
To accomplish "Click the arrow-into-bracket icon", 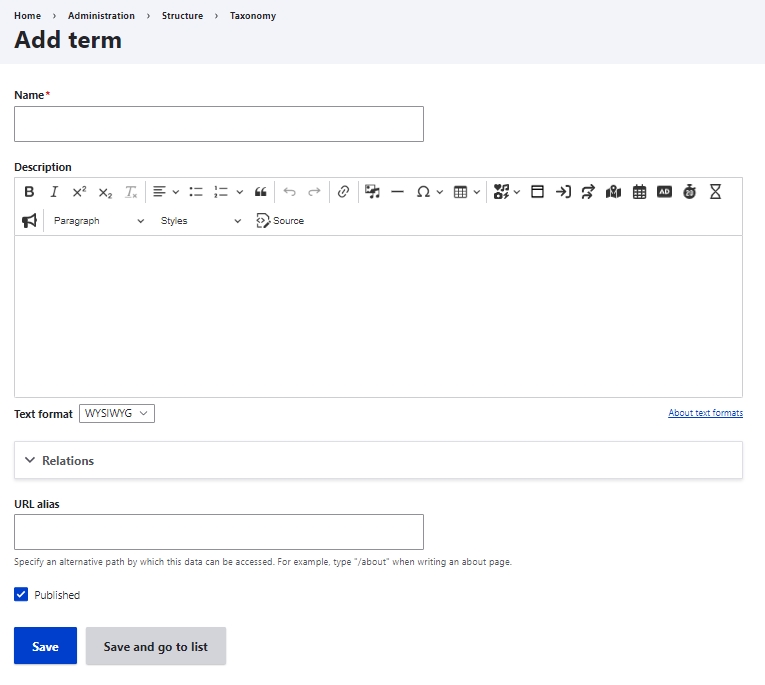I will point(563,192).
